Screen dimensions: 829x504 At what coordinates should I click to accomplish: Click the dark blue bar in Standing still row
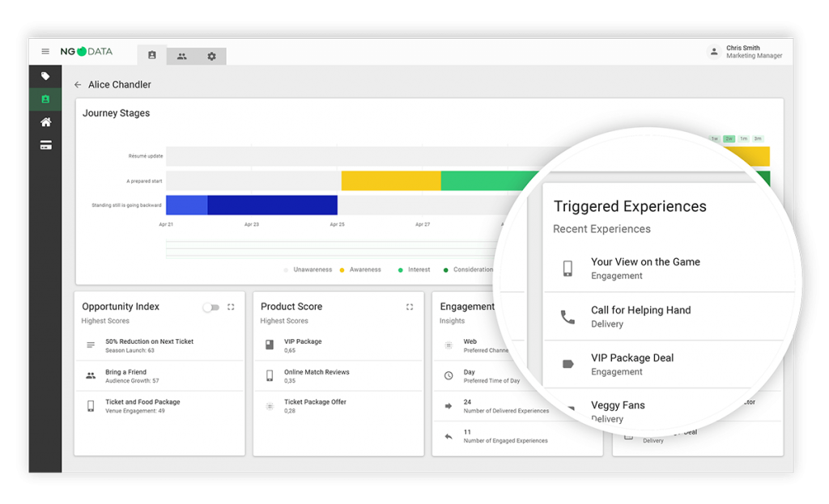[272, 205]
